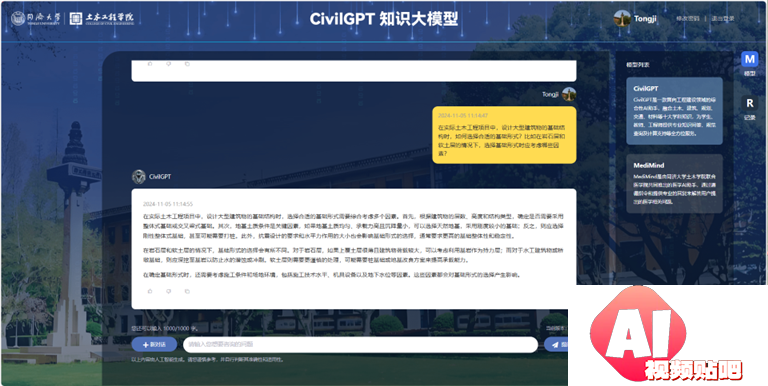The width and height of the screenshot is (768, 386).
Task: Send the message with the paper-plane button
Action: click(556, 345)
